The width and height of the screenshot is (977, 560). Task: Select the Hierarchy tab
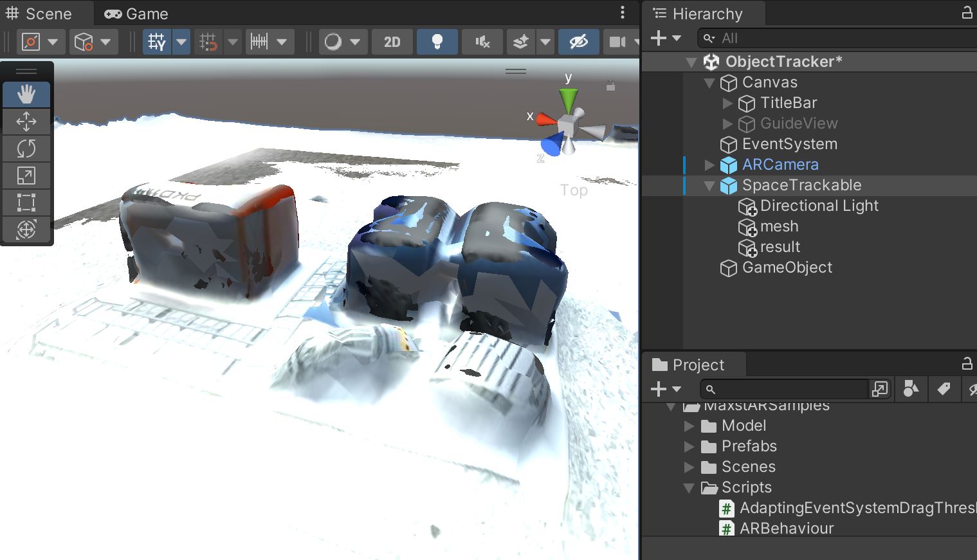[698, 14]
